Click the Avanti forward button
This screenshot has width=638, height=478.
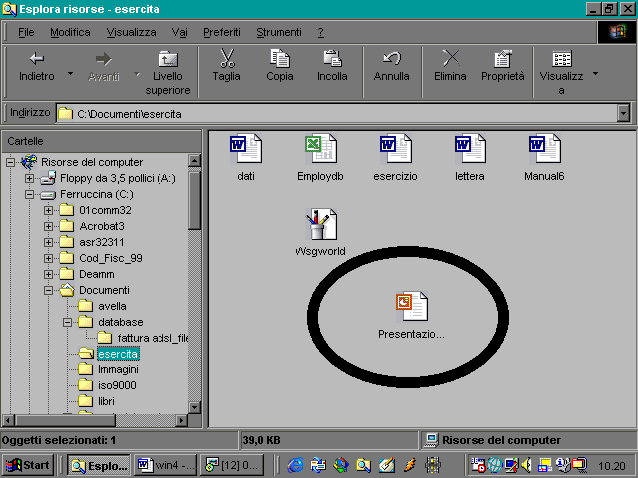click(x=104, y=67)
